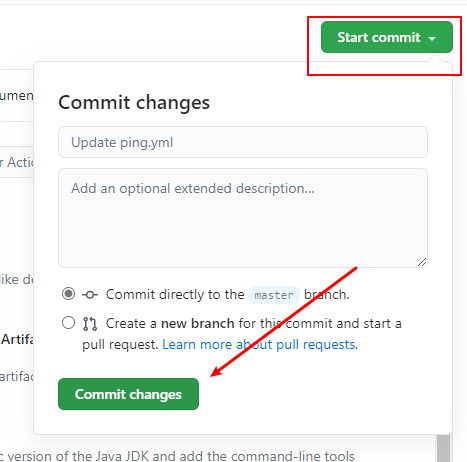467x462 pixels.
Task: Select Commit directly to master radio button
Action: 68,294
